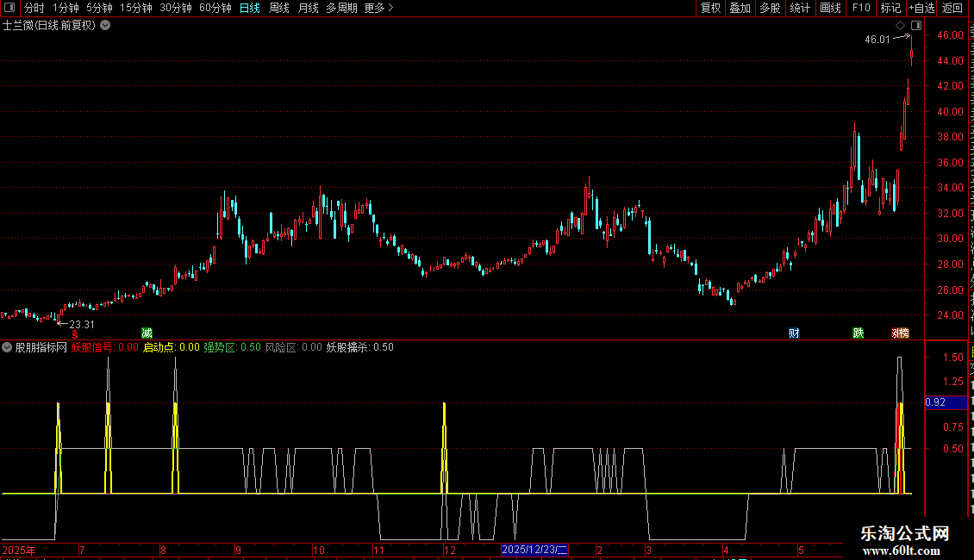This screenshot has height=560, width=974.
Task: Open the 多股 multi-stock button
Action: 771,8
